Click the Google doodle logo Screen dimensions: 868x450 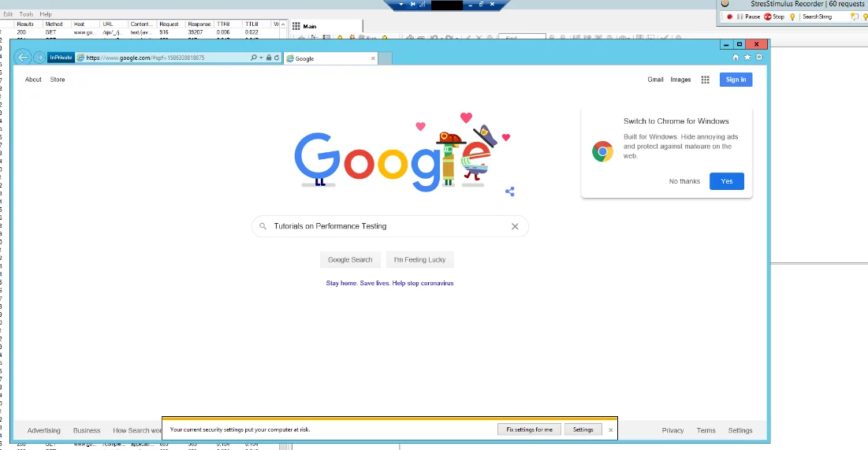click(x=401, y=152)
